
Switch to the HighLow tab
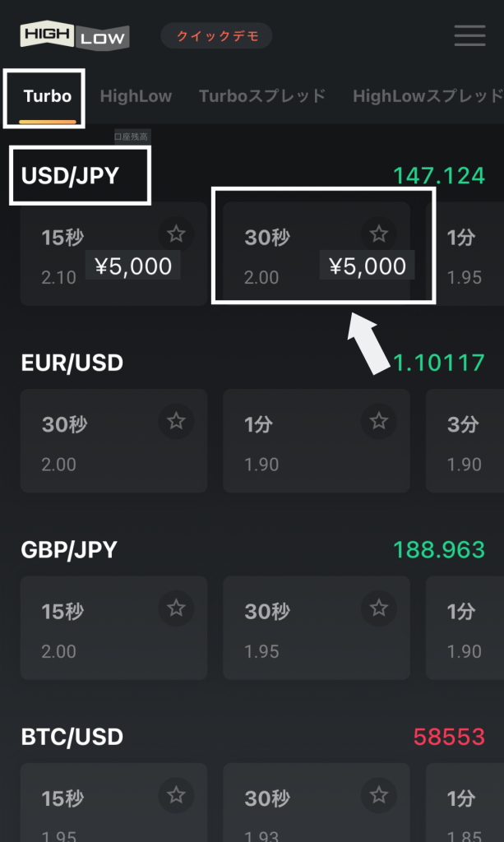click(x=136, y=96)
